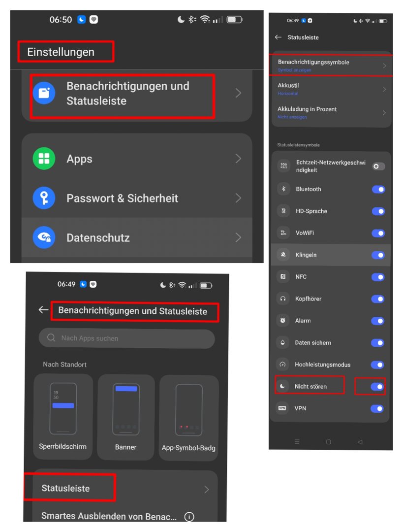The image size is (403, 532).
Task: Disable the Nicht stören status icon toggle
Action: [x=377, y=387]
